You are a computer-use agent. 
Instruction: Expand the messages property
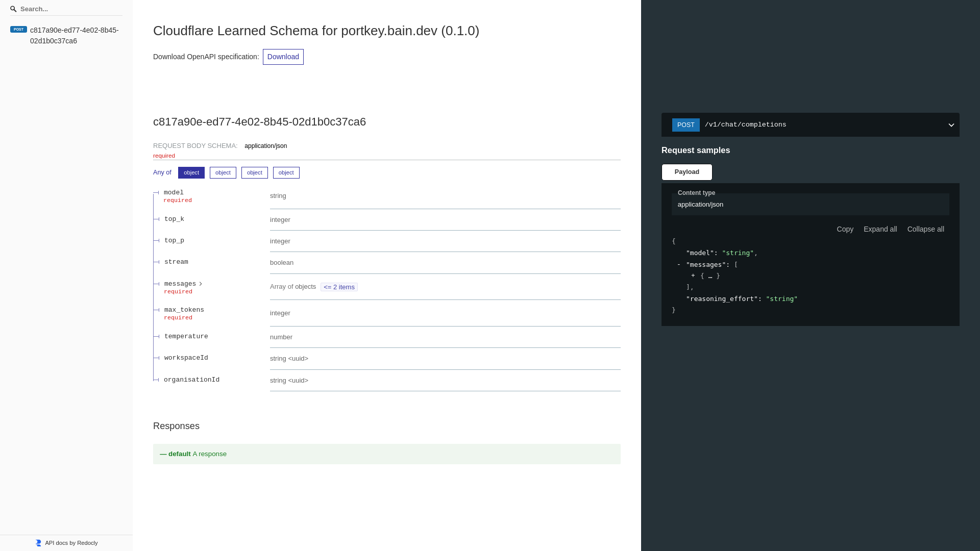[x=180, y=284]
